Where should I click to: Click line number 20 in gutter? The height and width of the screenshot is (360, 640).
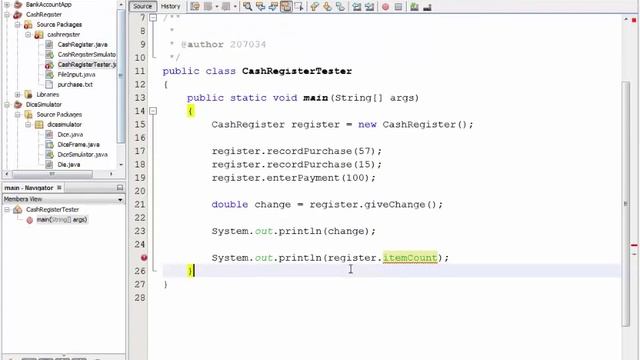(x=140, y=191)
